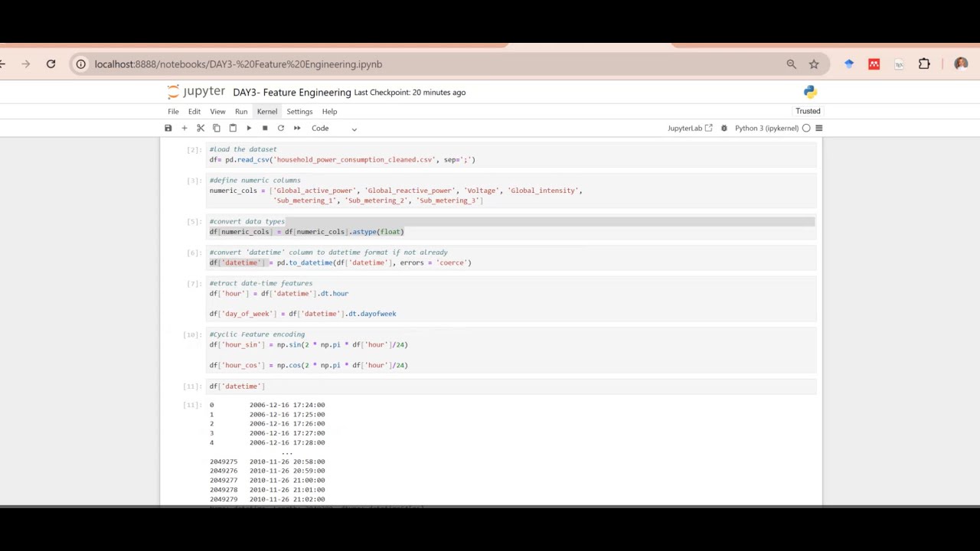The width and height of the screenshot is (980, 551).
Task: Click the '#Cyclic Feature encoding' comment
Action: pyautogui.click(x=257, y=334)
